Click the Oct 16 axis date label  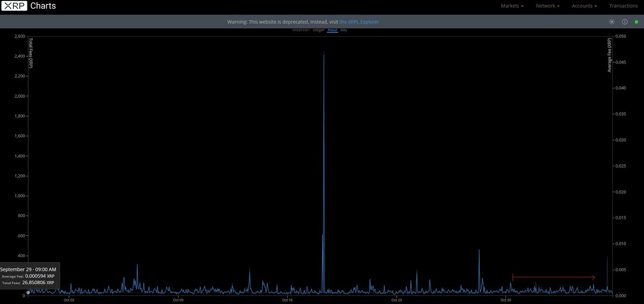point(287,300)
